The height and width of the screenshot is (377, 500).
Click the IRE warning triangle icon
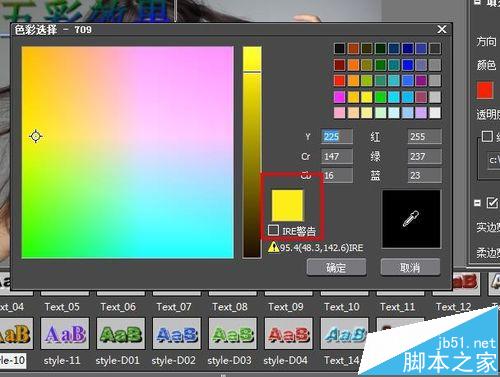tap(273, 247)
